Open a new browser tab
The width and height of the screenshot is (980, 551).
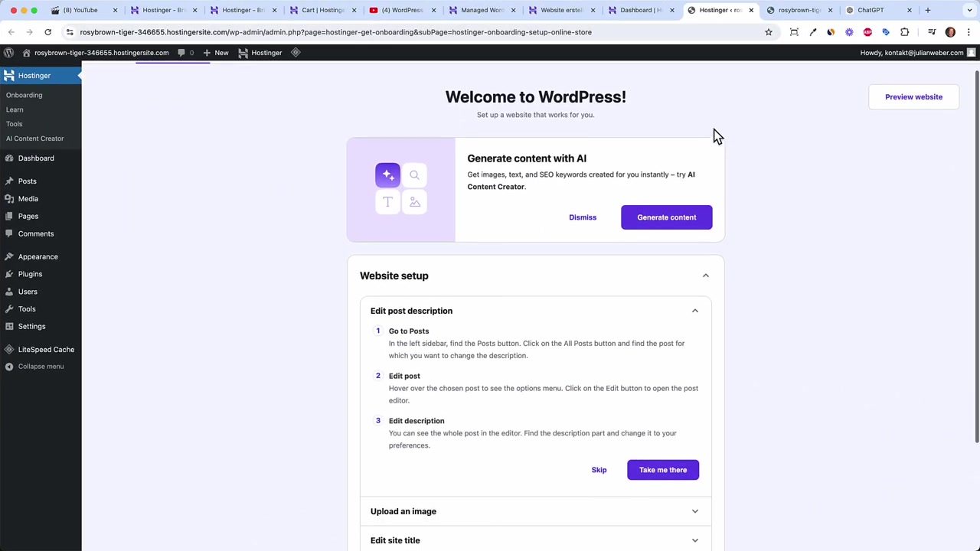click(x=928, y=10)
